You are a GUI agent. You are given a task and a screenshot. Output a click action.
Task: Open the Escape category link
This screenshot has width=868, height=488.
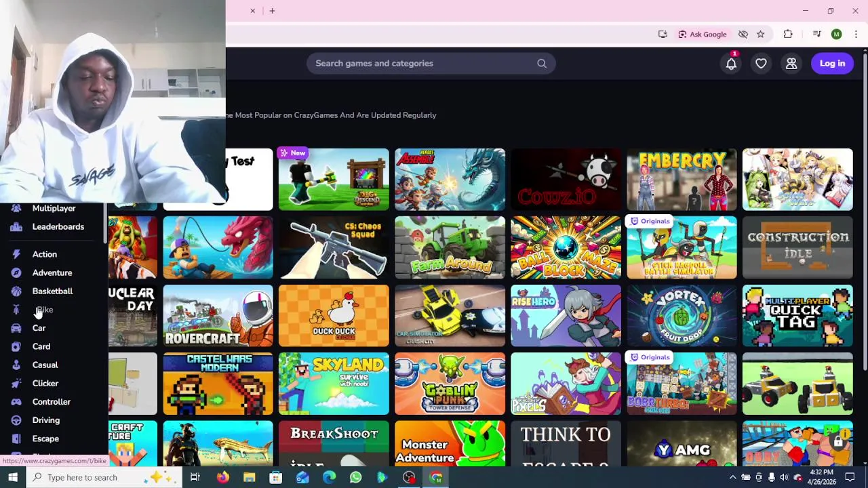point(45,439)
